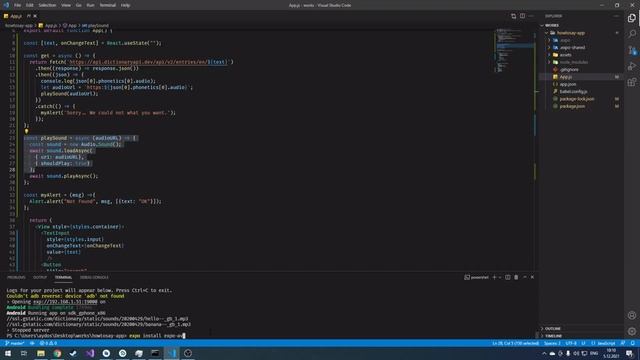Open Chrome from the taskbar

(57, 353)
